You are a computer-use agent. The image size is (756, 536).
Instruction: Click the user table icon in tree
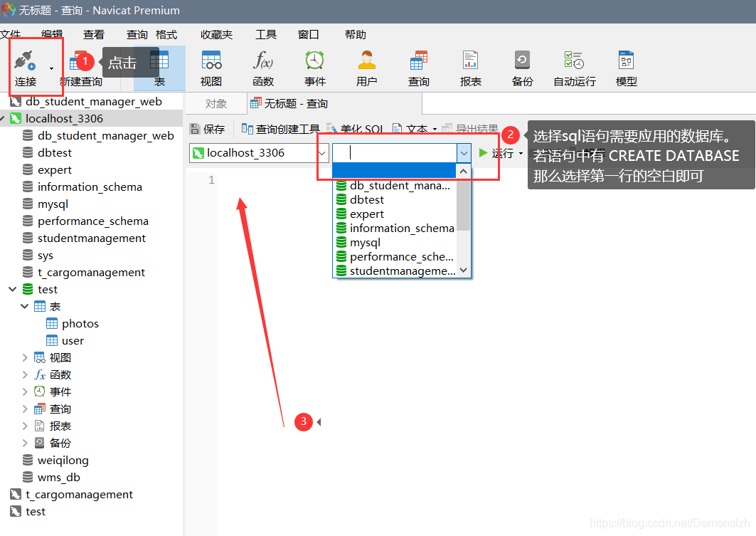point(52,341)
